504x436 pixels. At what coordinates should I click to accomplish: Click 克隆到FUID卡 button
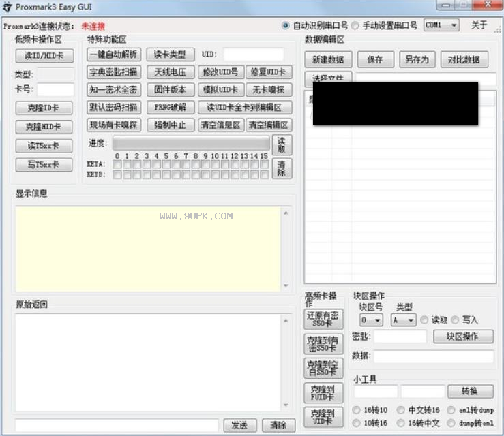pos(323,392)
